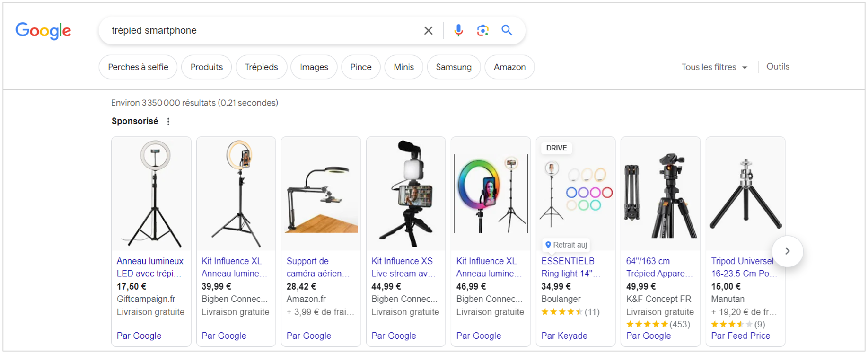Image resolution: width=868 pixels, height=354 pixels.
Task: Expand the Tous les filtres dropdown
Action: point(714,67)
